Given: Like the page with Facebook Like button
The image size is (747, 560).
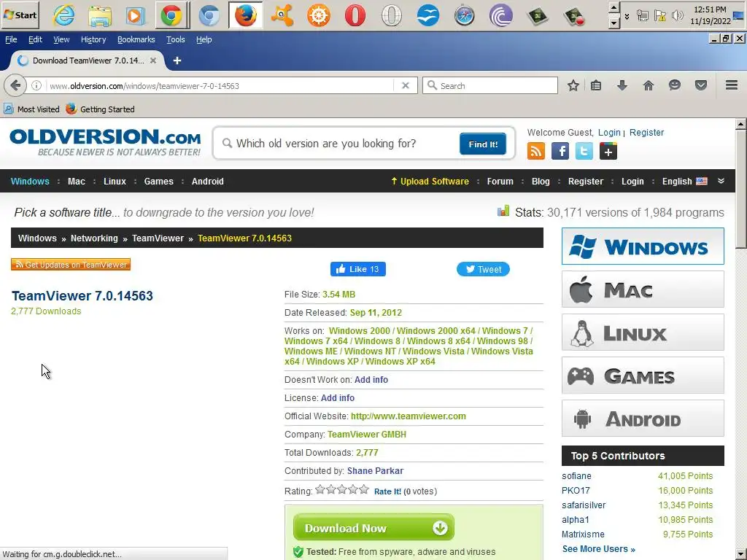Looking at the screenshot, I should [357, 269].
